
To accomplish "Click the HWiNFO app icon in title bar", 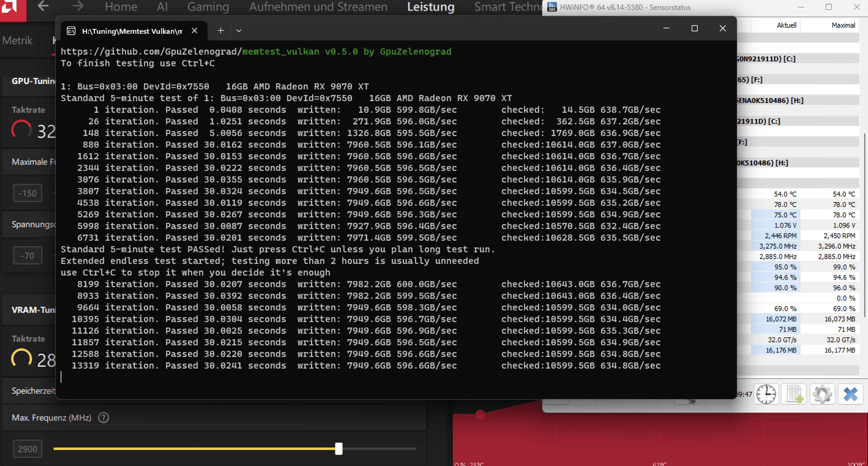I will tap(552, 7).
